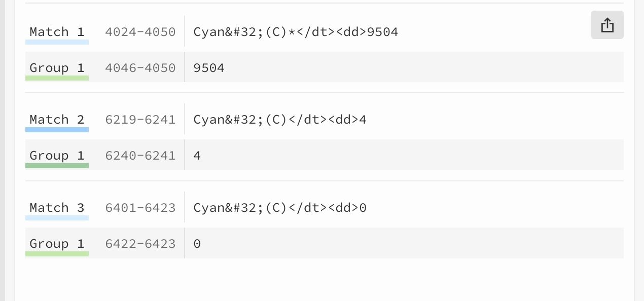Image resolution: width=644 pixels, height=301 pixels.
Task: Click the group value 4
Action: (197, 156)
